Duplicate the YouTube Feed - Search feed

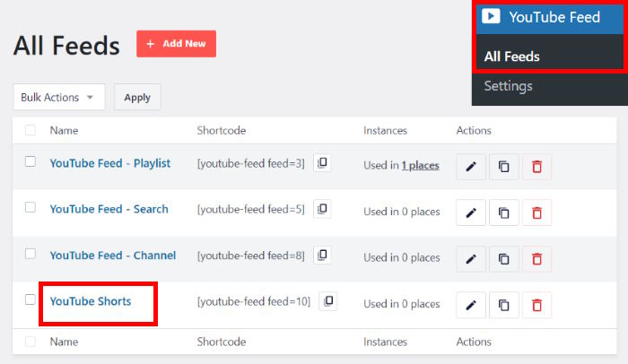(504, 212)
